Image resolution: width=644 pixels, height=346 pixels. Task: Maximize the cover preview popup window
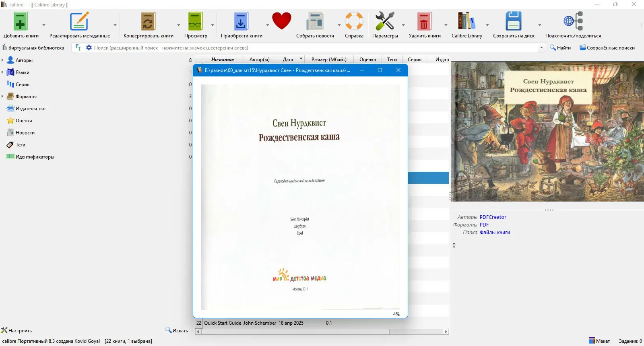(380, 70)
